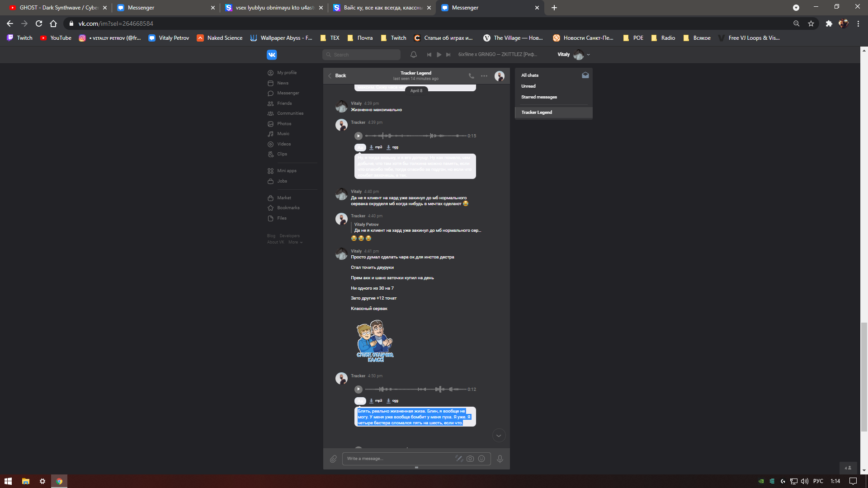Open the emoji picker in message field
Screen dimensions: 868x488
tap(481, 459)
